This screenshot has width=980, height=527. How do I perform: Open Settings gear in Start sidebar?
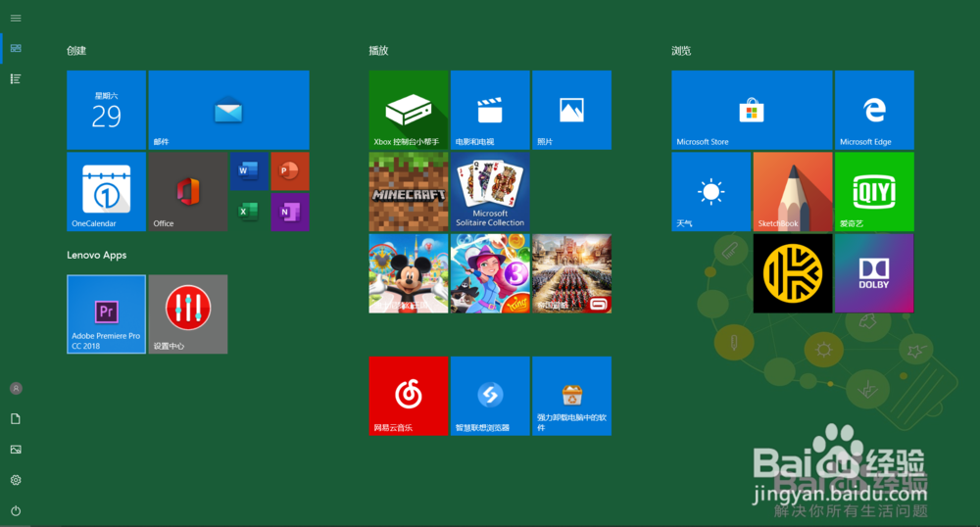coord(16,480)
